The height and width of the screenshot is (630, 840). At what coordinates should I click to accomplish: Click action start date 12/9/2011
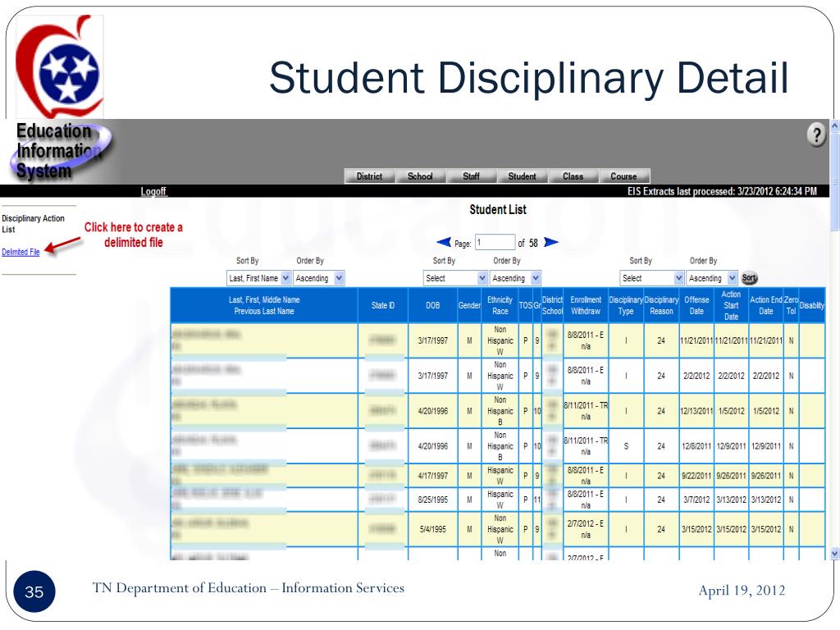coord(731,446)
